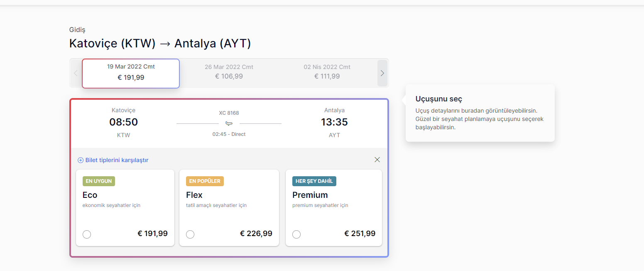Click the HER ŞEY DAHİL badge
The height and width of the screenshot is (271, 644).
314,181
